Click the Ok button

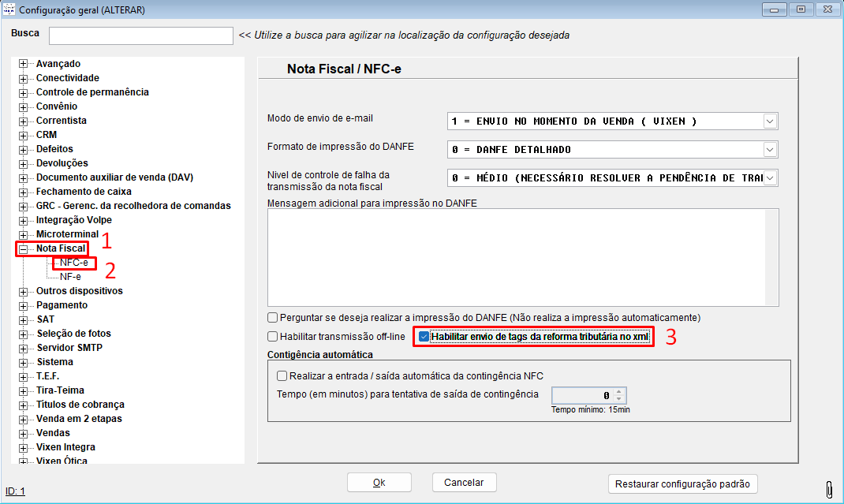tap(379, 482)
